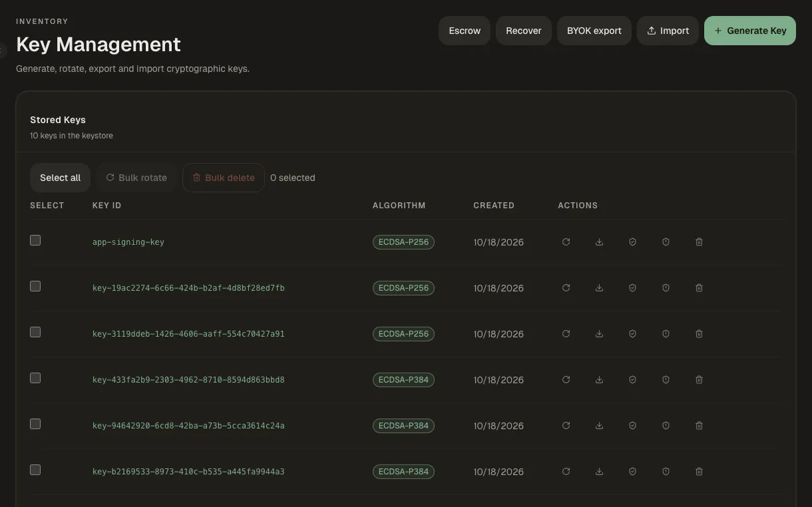812x507 pixels.
Task: Download key-b2169533 using the export icon
Action: 599,472
